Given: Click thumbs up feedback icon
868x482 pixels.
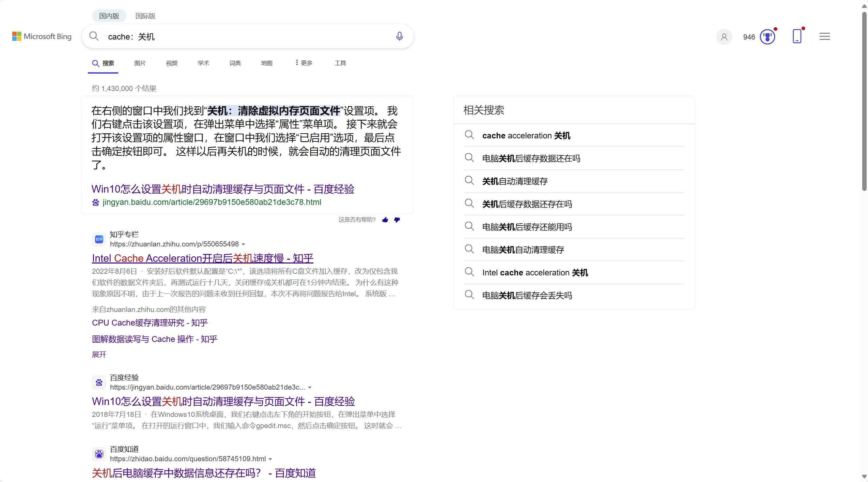Looking at the screenshot, I should point(385,220).
